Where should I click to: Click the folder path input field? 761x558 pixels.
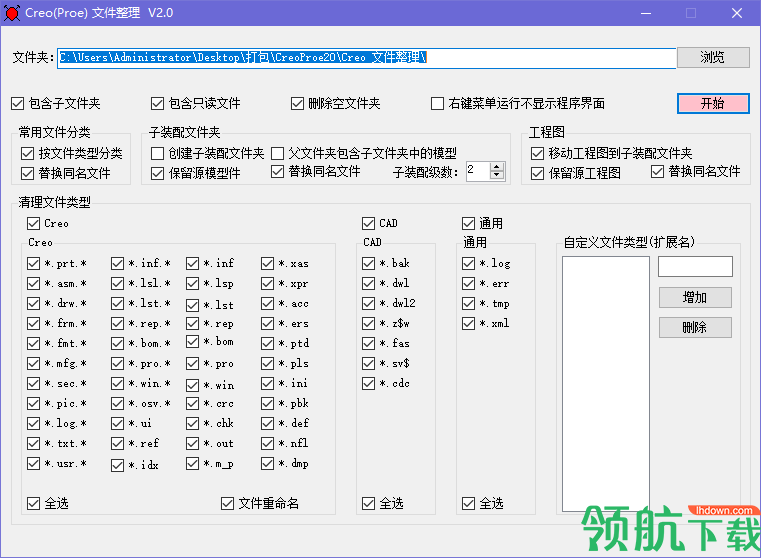click(366, 58)
